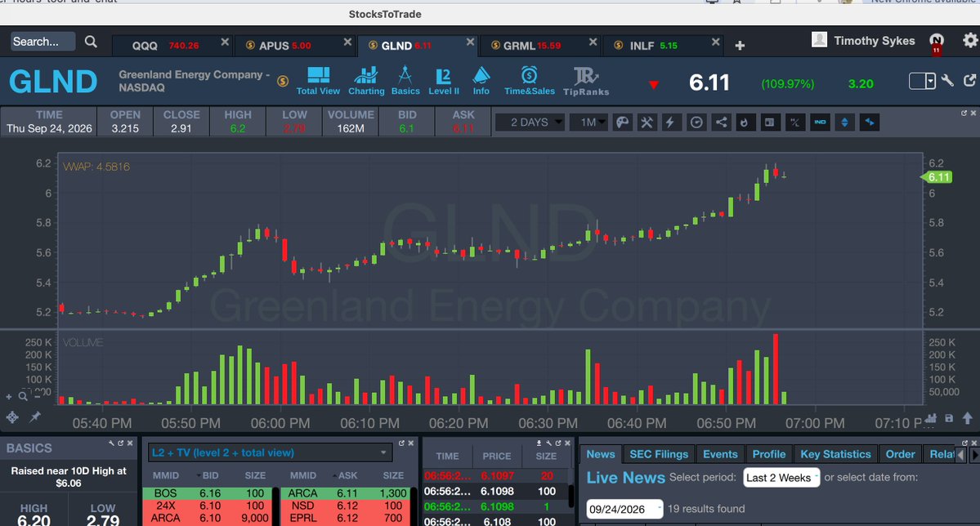Open the Charting module
This screenshot has width=980, height=526.
[366, 81]
